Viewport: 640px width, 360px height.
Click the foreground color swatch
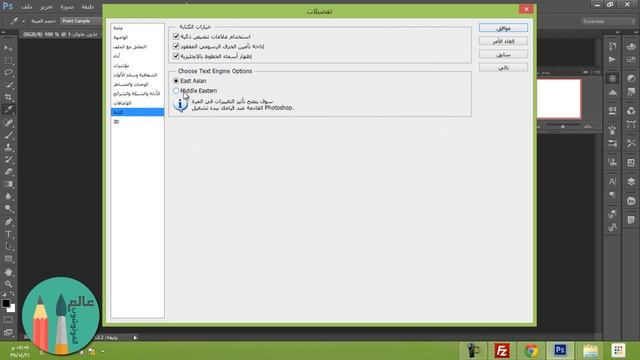tap(6, 303)
